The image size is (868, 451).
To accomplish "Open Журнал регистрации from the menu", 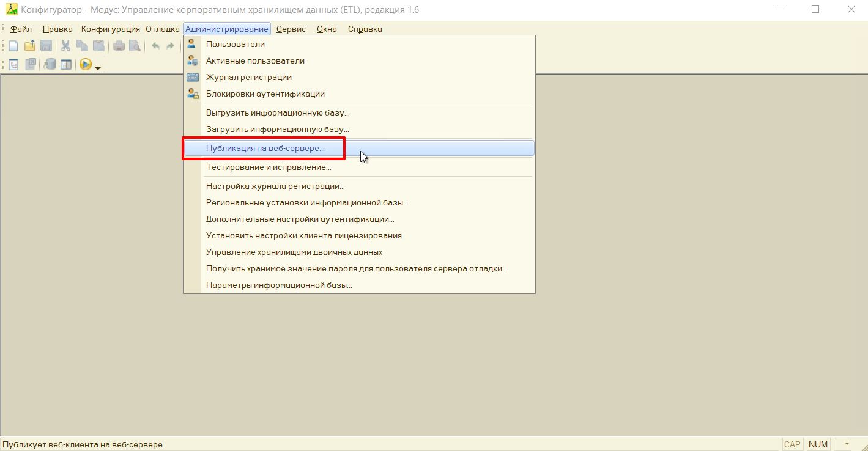I will point(359,77).
